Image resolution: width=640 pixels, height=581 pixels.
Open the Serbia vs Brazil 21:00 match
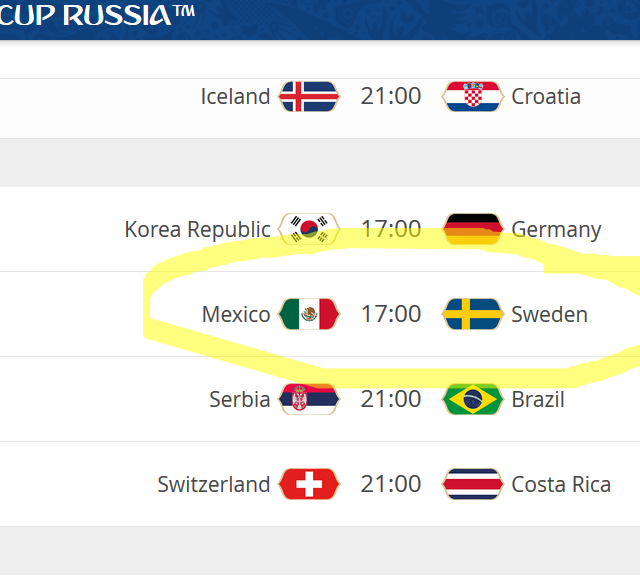(391, 399)
